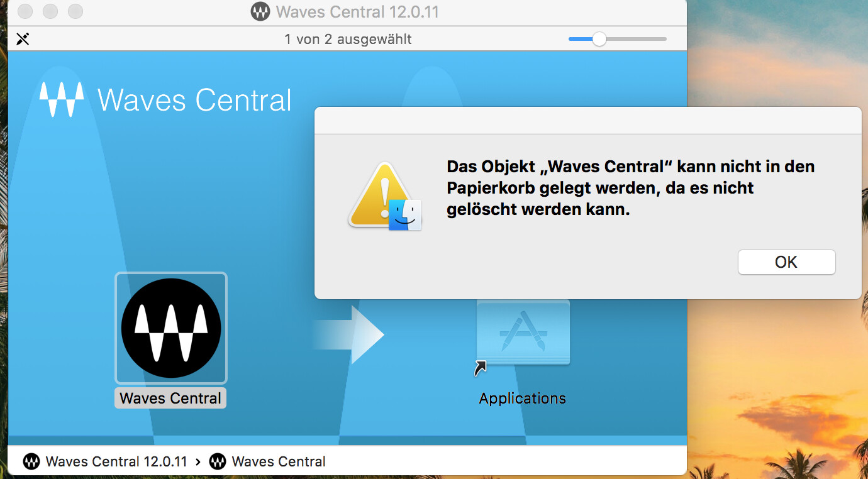Viewport: 868px width, 479px height.
Task: Click Waves Central item in path bar
Action: [x=267, y=461]
